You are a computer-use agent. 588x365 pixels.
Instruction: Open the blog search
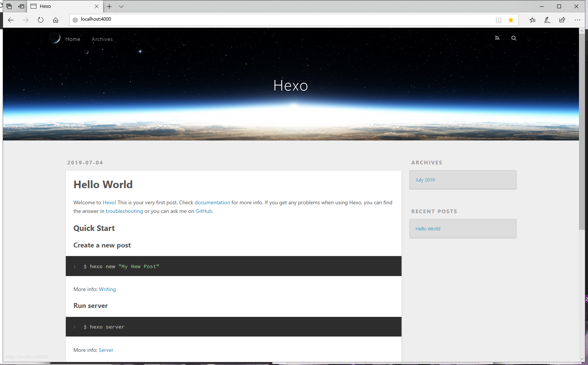click(514, 38)
